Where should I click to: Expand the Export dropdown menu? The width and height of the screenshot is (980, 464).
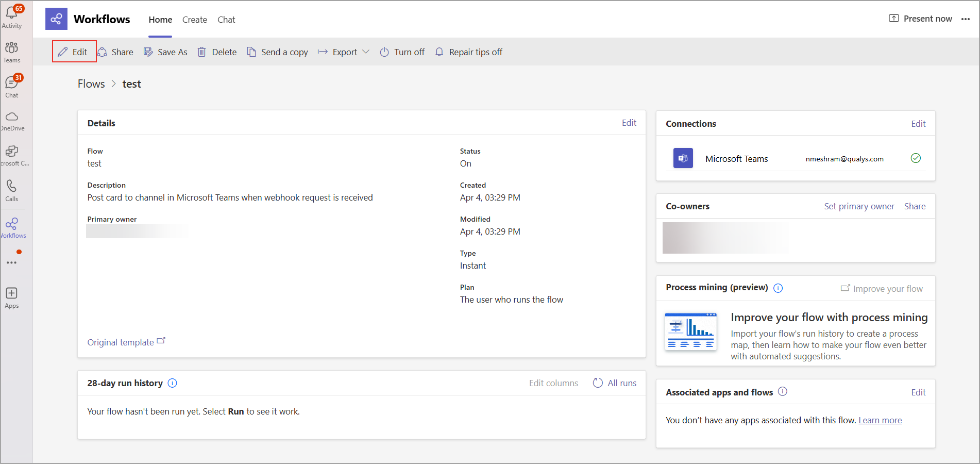(x=344, y=52)
